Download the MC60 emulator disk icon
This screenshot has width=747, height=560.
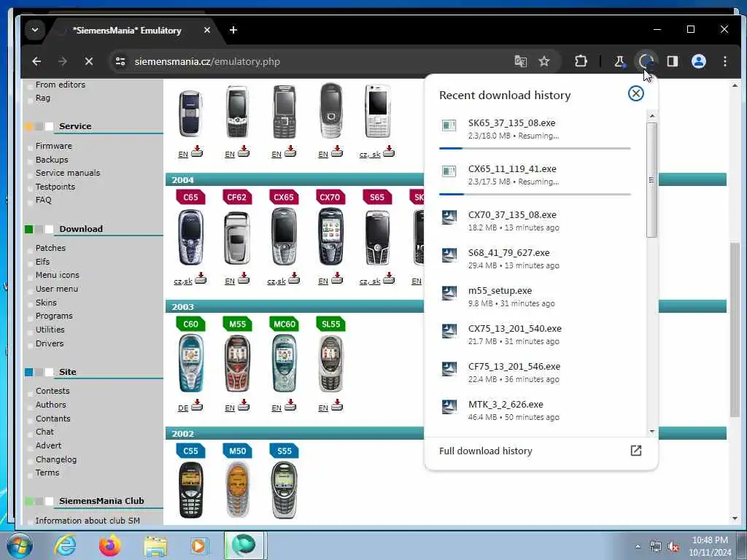pos(290,405)
